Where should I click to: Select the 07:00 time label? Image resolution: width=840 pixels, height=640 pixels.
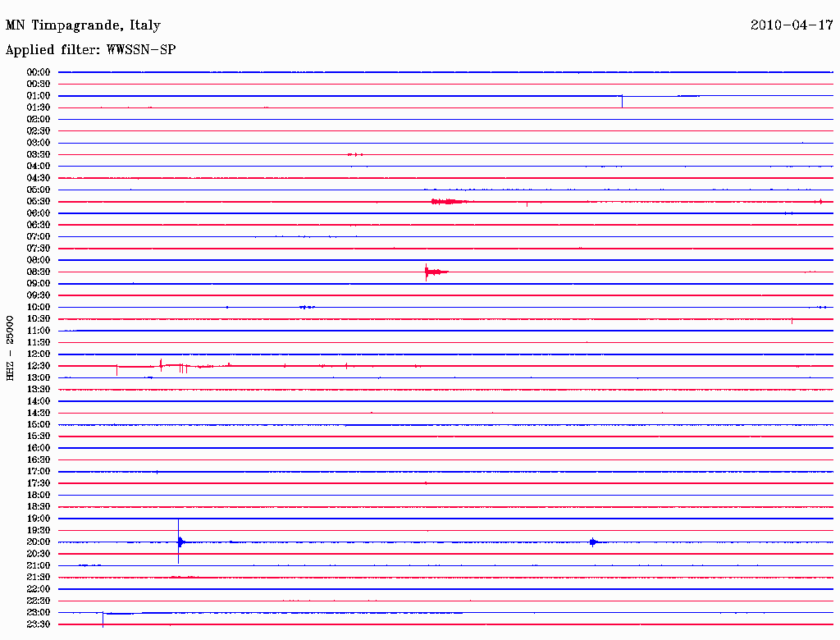(39, 236)
